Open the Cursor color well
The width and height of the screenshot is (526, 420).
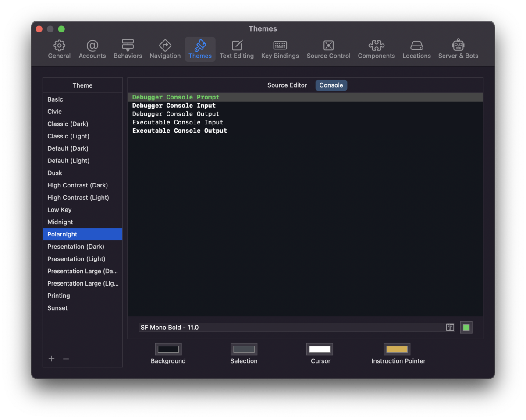pyautogui.click(x=320, y=349)
